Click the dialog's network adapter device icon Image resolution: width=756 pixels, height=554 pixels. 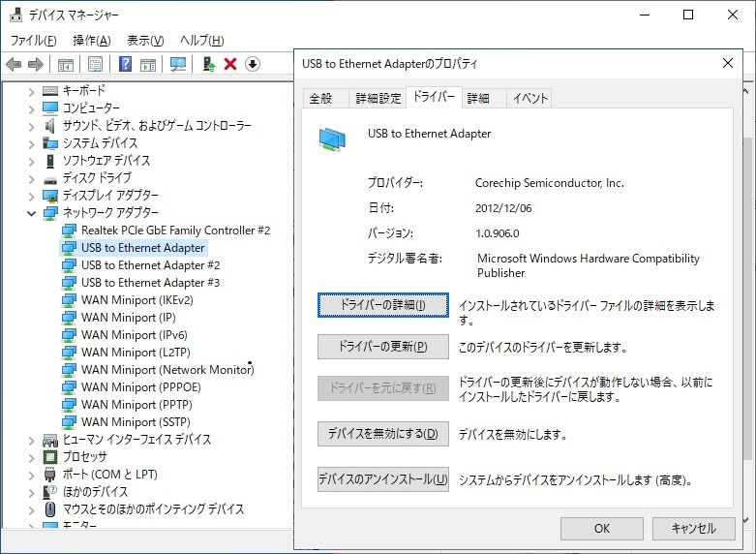point(332,139)
